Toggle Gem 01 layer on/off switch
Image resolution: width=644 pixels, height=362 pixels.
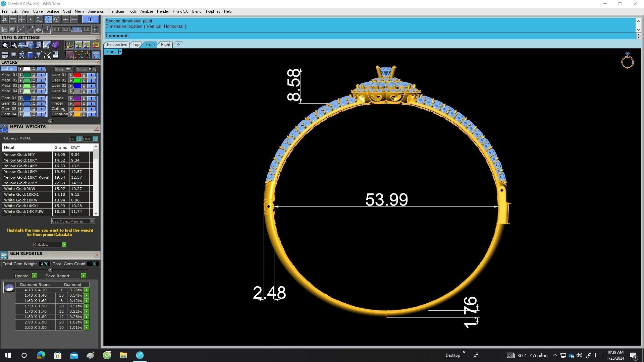pyautogui.click(x=41, y=98)
